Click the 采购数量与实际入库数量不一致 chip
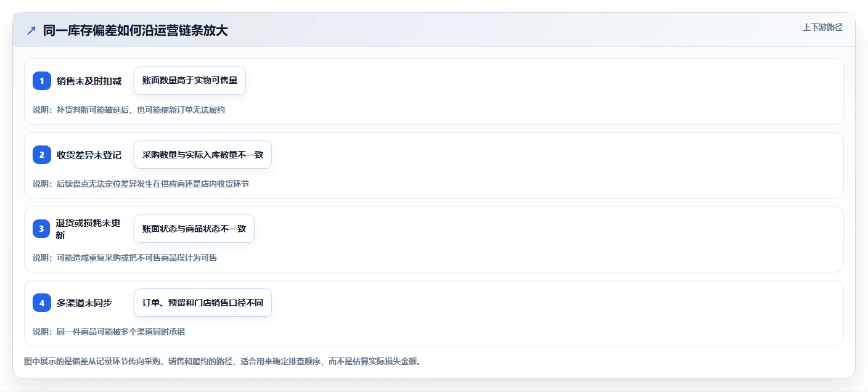The width and height of the screenshot is (868, 392). pos(203,155)
